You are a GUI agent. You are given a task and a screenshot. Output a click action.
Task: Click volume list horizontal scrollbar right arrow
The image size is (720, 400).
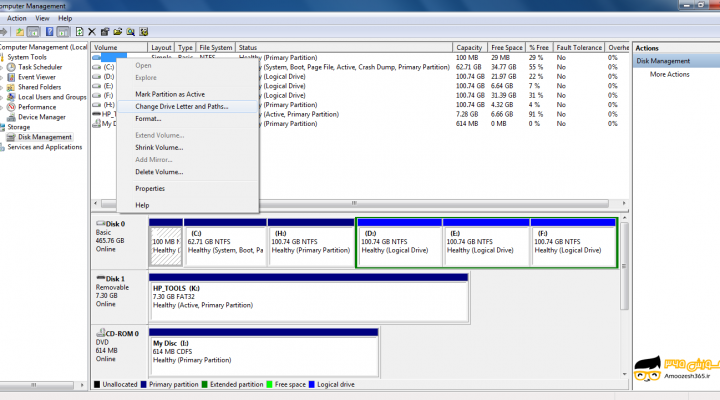coord(624,203)
